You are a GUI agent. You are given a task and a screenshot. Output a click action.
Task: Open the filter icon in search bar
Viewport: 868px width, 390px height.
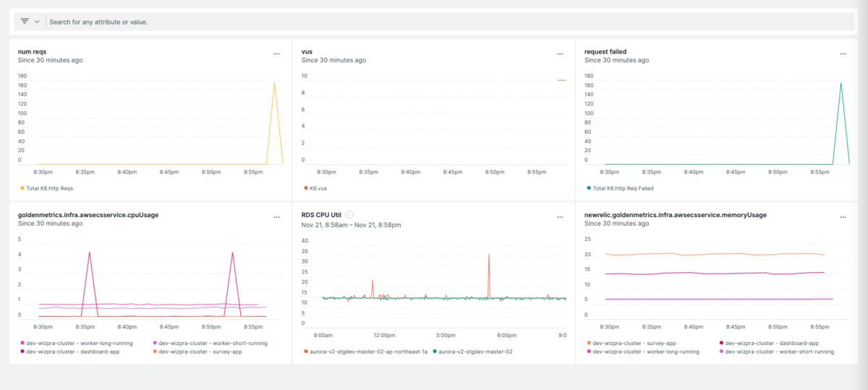coord(25,22)
